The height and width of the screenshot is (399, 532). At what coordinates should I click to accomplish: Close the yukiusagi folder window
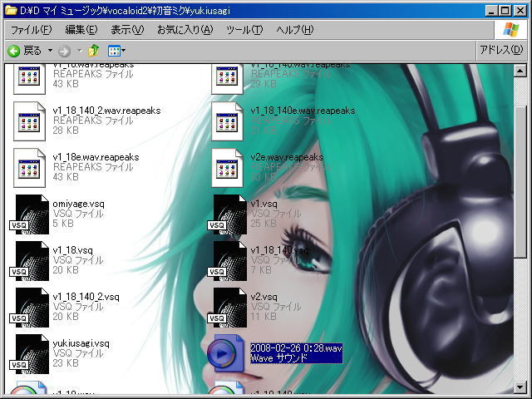(520, 11)
